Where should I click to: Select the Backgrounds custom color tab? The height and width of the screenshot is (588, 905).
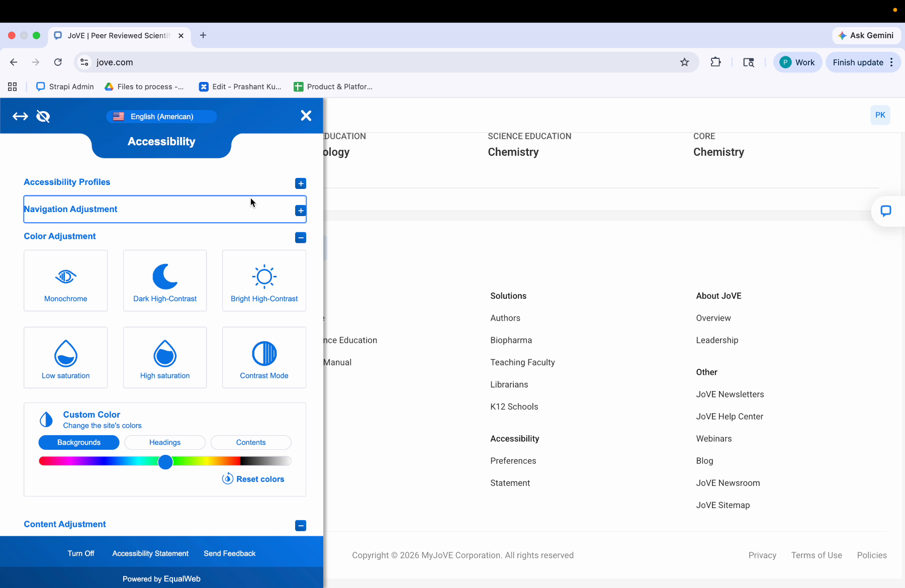[x=79, y=442]
